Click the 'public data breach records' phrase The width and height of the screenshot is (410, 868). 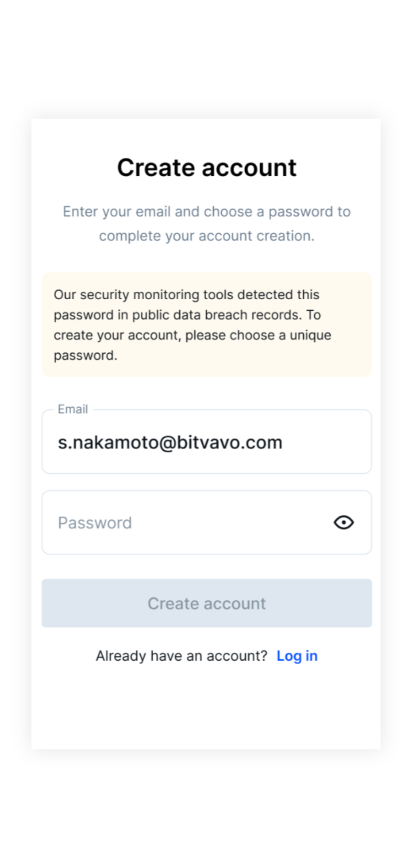(217, 315)
